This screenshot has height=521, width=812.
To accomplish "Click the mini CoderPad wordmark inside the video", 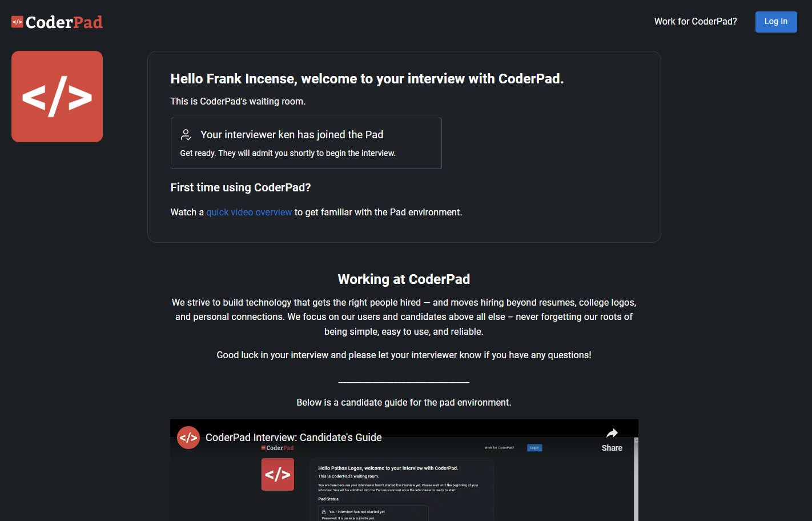I will coord(278,447).
